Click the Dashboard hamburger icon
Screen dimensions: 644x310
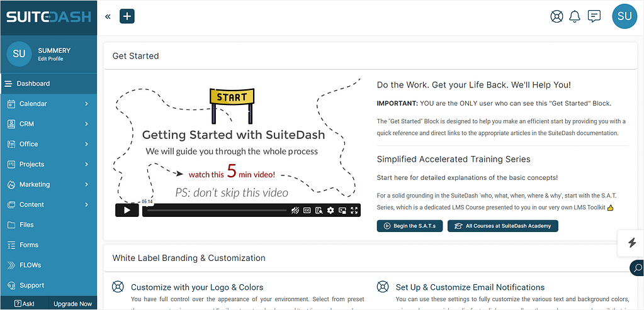tap(8, 84)
